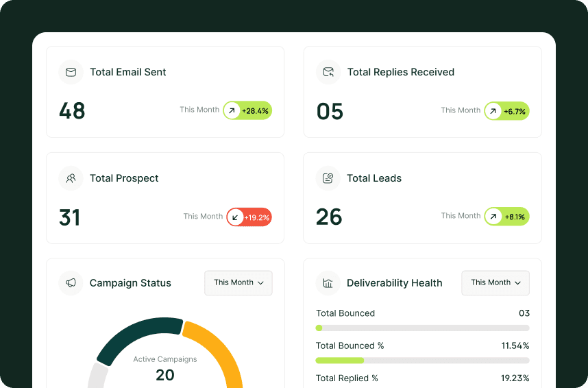Image resolution: width=588 pixels, height=388 pixels.
Task: Click the Campaign Status heading
Action: click(x=130, y=283)
